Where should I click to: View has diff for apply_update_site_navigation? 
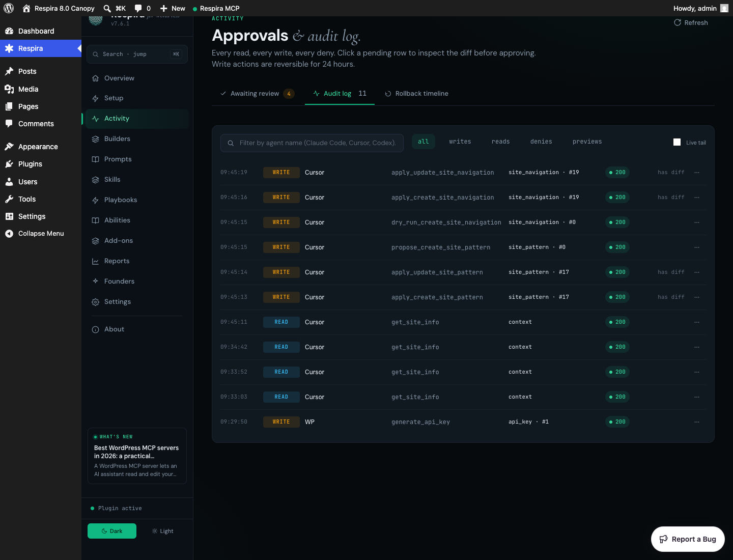tap(671, 173)
